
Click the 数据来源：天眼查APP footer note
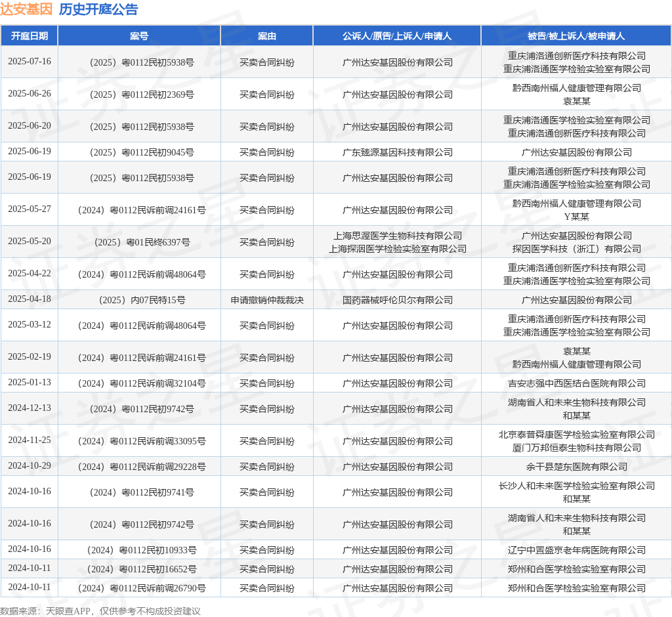(x=100, y=611)
